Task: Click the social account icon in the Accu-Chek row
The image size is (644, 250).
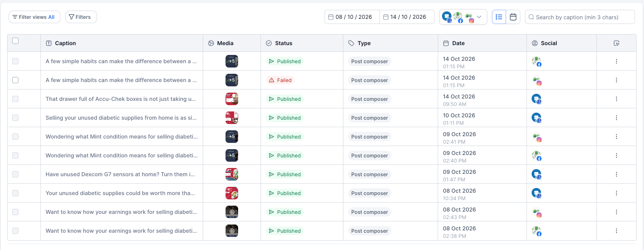Action: (537, 99)
